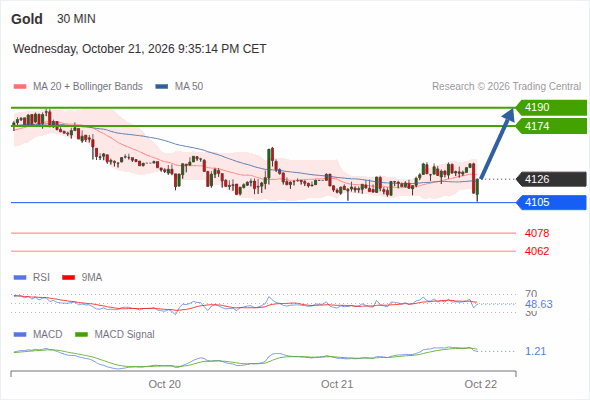The width and height of the screenshot is (590, 400).
Task: Click the 4190 green resistance tag
Action: [x=552, y=107]
